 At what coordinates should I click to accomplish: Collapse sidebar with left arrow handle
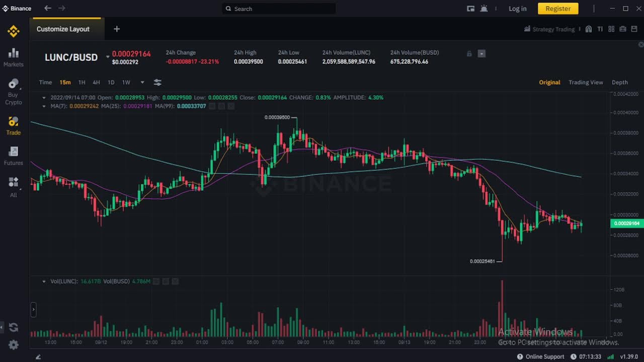click(2, 327)
